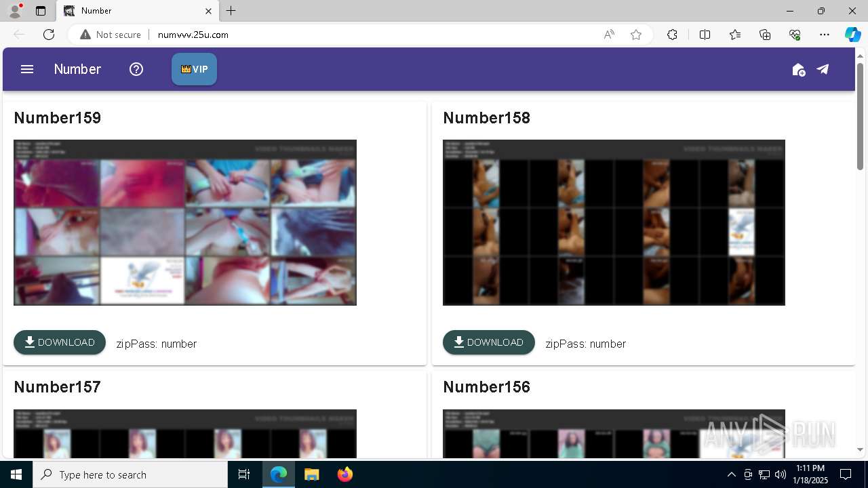The height and width of the screenshot is (488, 868).
Task: Open the Number157 heading
Action: click(x=58, y=387)
